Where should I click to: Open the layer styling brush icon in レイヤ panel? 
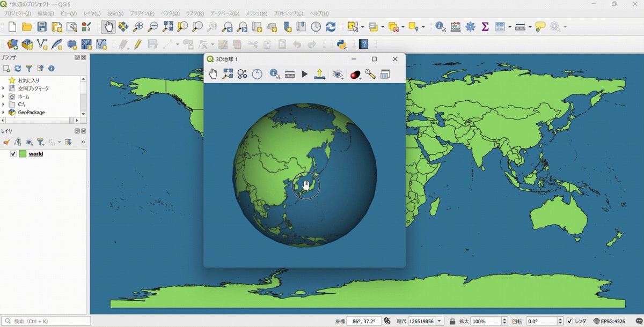point(6,142)
